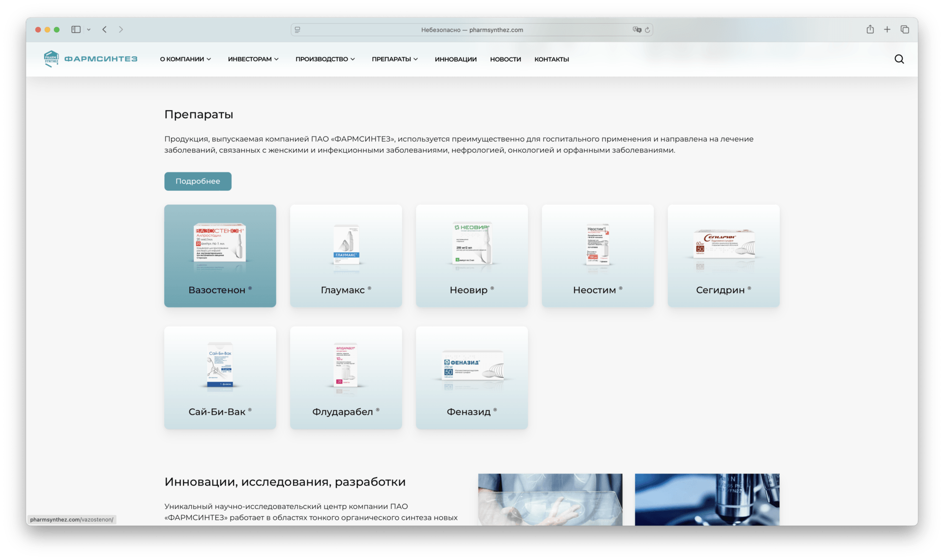This screenshot has height=560, width=944.
Task: Open a new tab with plus icon
Action: 887,29
